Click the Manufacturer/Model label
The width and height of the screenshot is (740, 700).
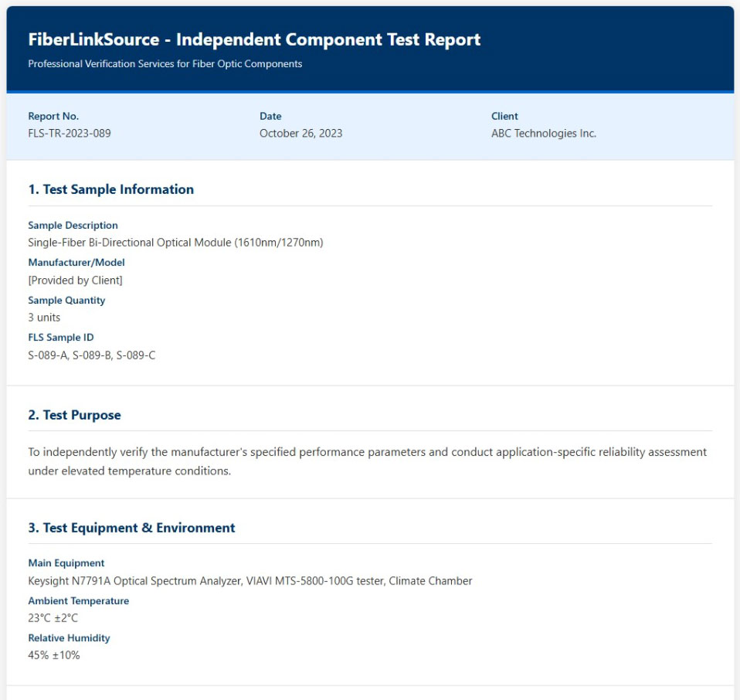tap(76, 263)
